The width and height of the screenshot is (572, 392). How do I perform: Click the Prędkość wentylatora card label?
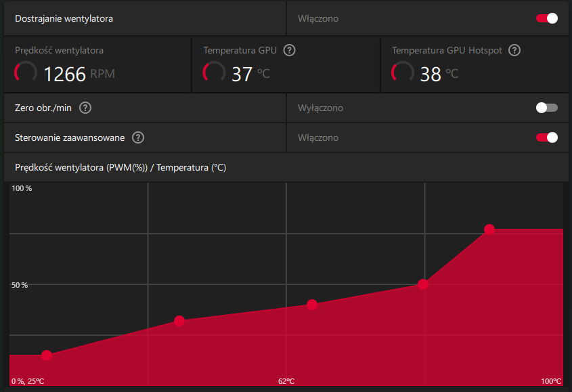[59, 50]
